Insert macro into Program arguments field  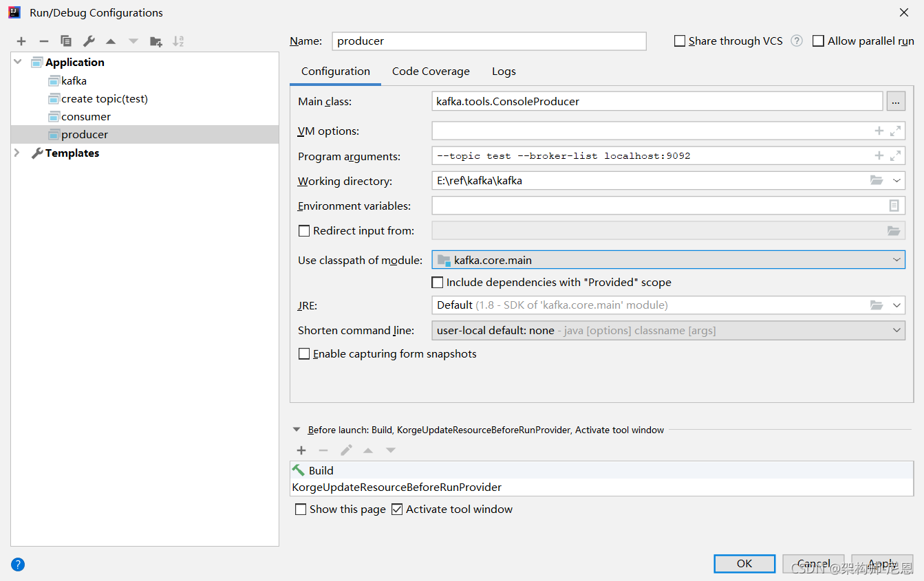coord(879,156)
